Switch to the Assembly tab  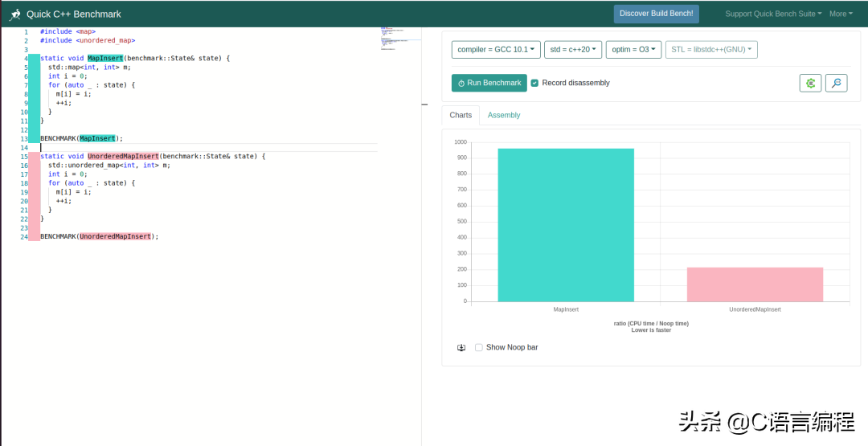point(504,115)
